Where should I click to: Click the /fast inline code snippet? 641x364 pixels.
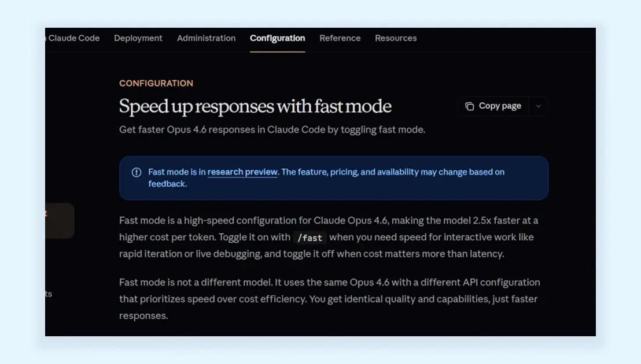310,237
